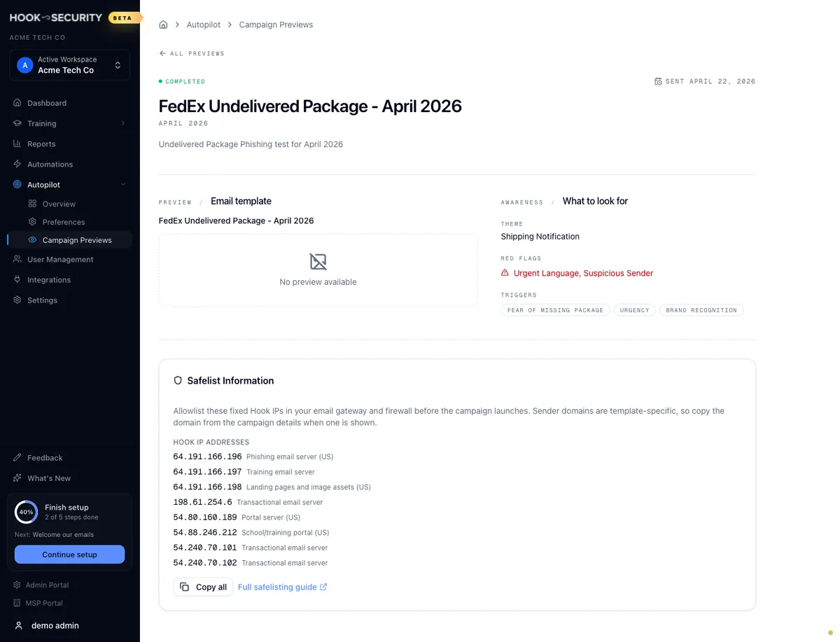Click the Admin Portal icon
This screenshot has height=642, width=840.
coord(17,585)
